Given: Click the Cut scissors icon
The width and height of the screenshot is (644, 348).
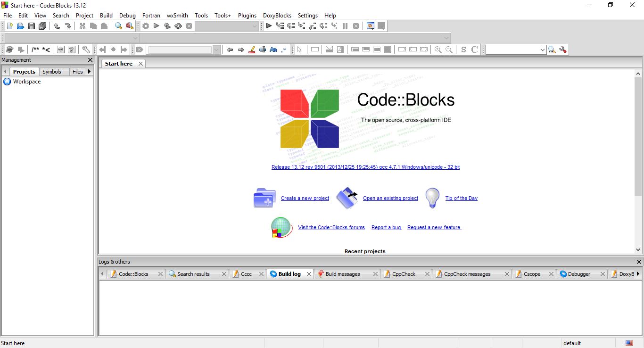Looking at the screenshot, I should (x=82, y=26).
